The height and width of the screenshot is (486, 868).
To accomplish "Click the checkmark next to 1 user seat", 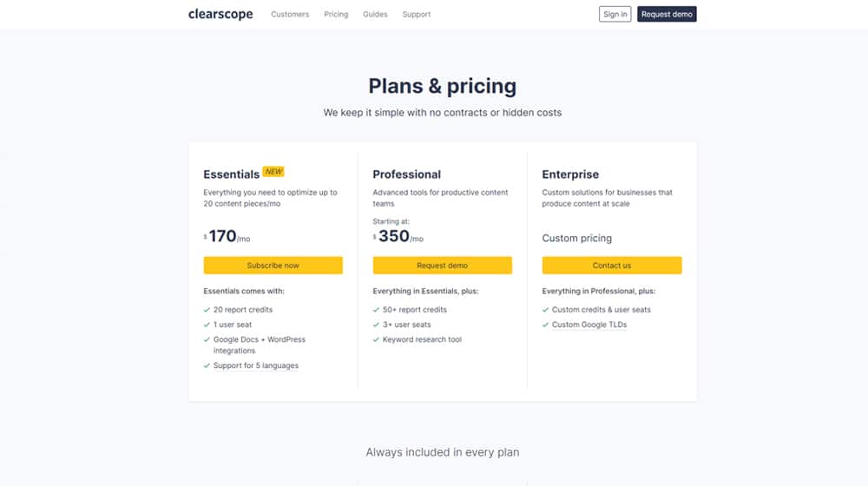I will 207,325.
